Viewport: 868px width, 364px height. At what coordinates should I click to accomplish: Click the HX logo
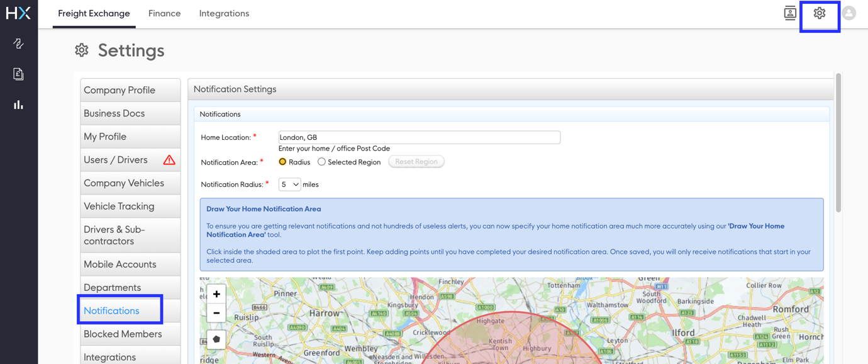(18, 13)
